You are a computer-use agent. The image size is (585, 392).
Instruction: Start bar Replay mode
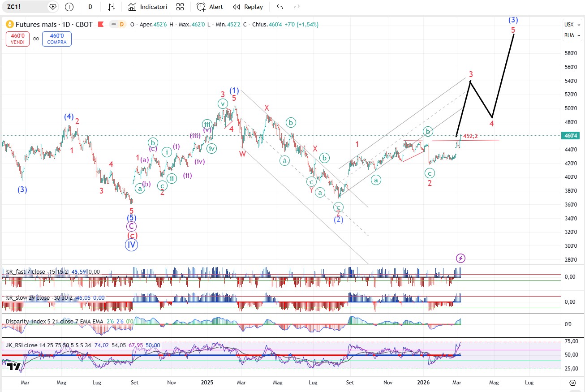[x=248, y=7]
